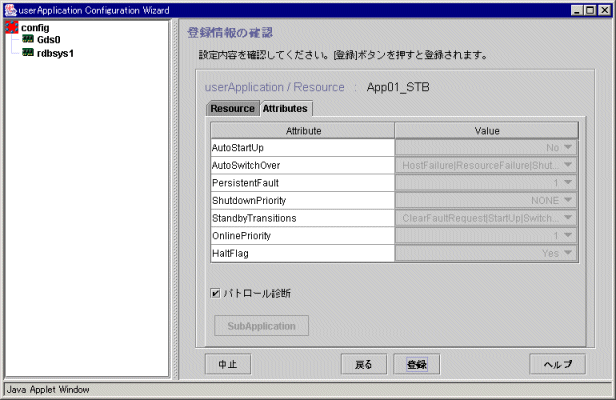Open the AutoStartUp value dropdown
Viewport: 616px width, 400px height.
click(x=568, y=148)
